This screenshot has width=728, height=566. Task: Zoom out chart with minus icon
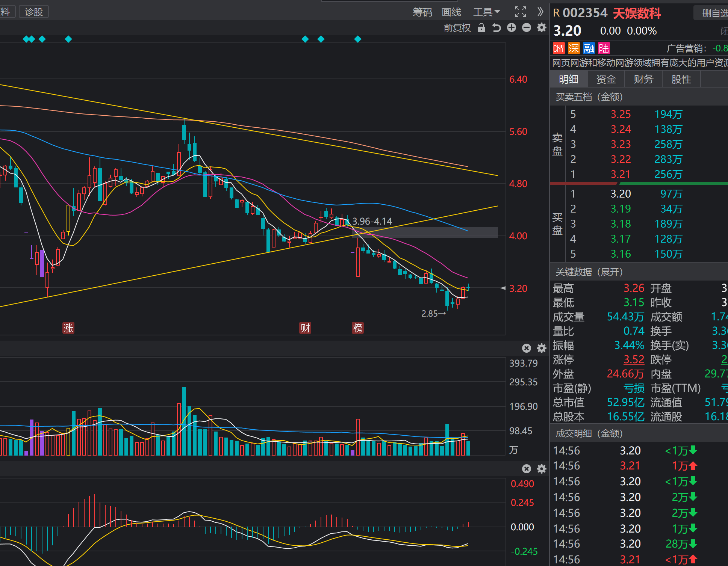tap(527, 28)
